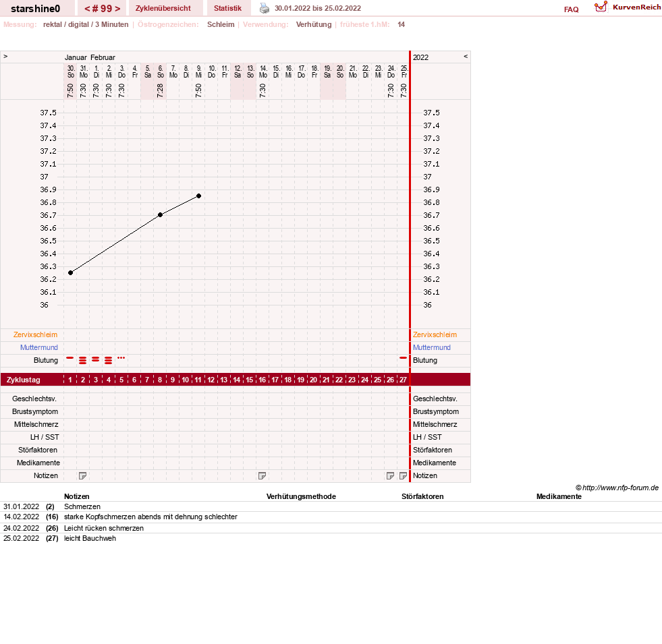Click cycle day 27 in Zyklustag bar
The height and width of the screenshot is (644, 662).
pyautogui.click(x=403, y=380)
